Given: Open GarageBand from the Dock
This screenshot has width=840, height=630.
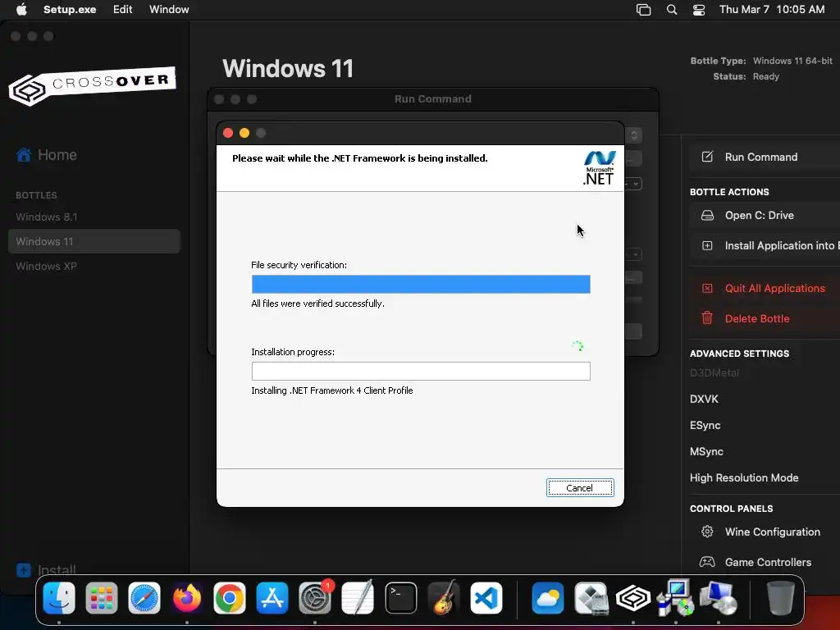Looking at the screenshot, I should point(444,598).
